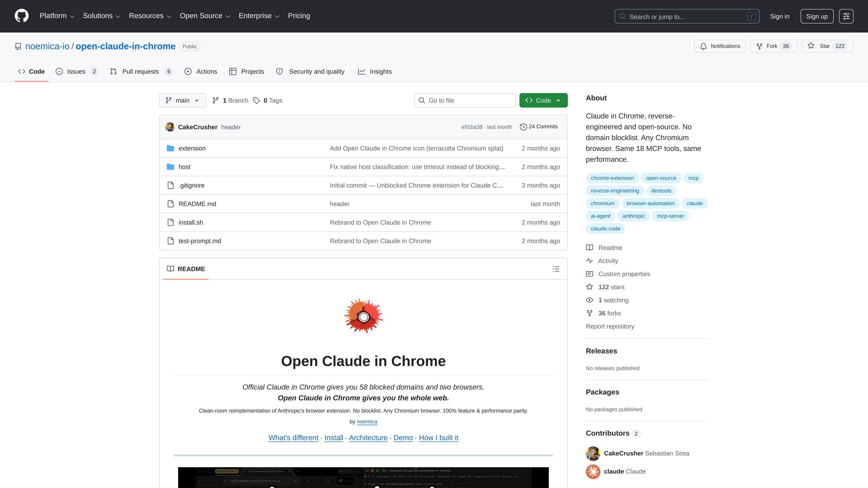The width and height of the screenshot is (868, 488).
Task: Click the Demo README link
Action: point(403,437)
